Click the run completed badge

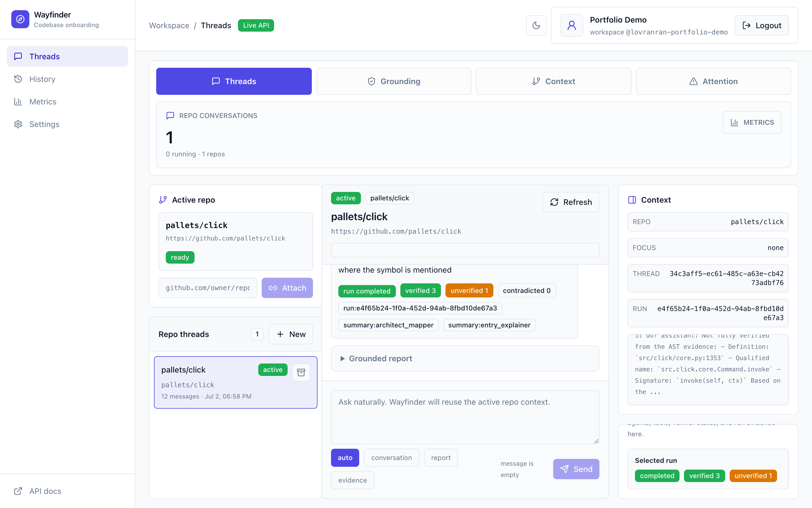pyautogui.click(x=367, y=291)
